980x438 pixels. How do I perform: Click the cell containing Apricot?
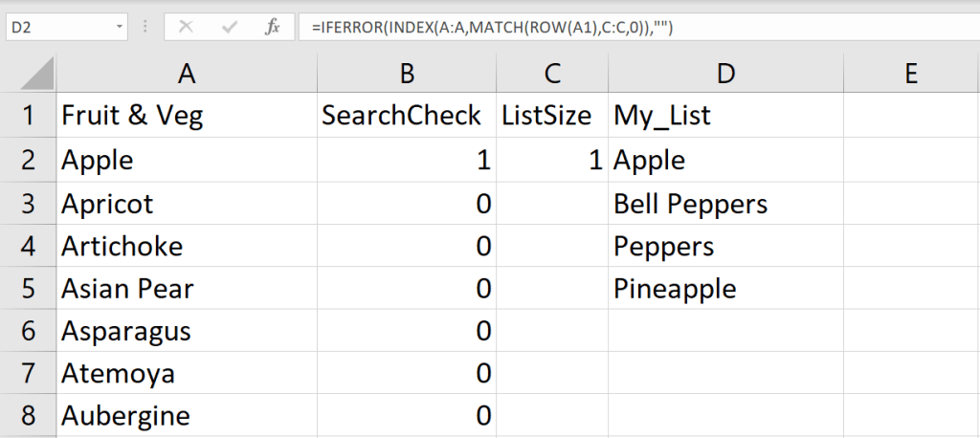[x=186, y=204]
